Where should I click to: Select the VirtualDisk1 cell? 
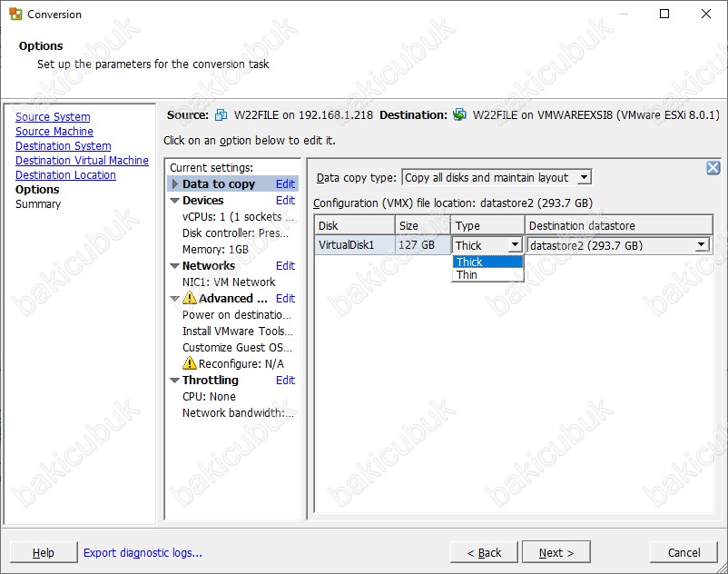tap(355, 244)
